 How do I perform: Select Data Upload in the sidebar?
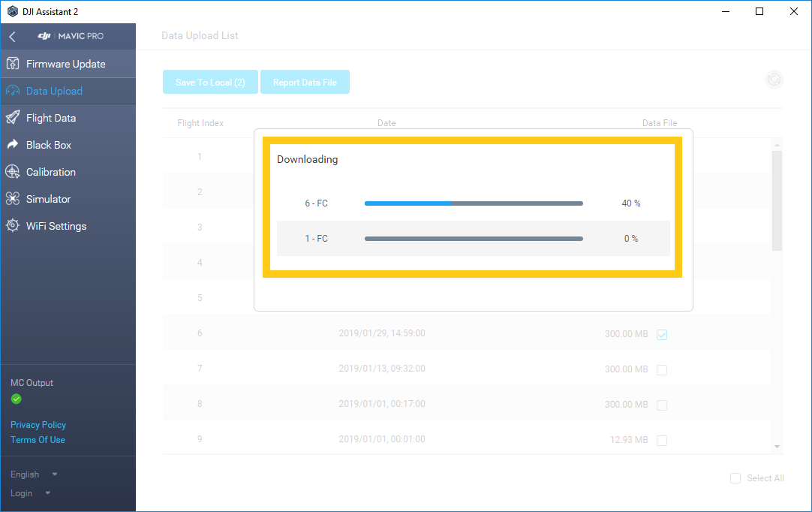pos(68,91)
